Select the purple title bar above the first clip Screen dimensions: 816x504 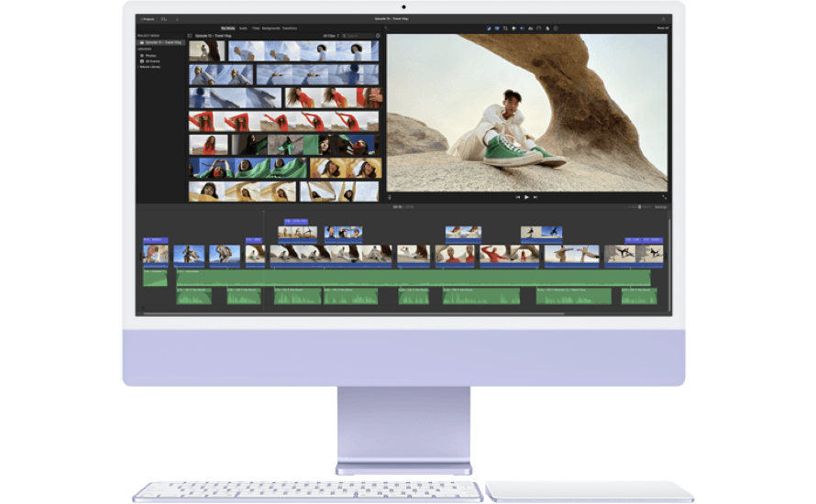click(x=156, y=240)
